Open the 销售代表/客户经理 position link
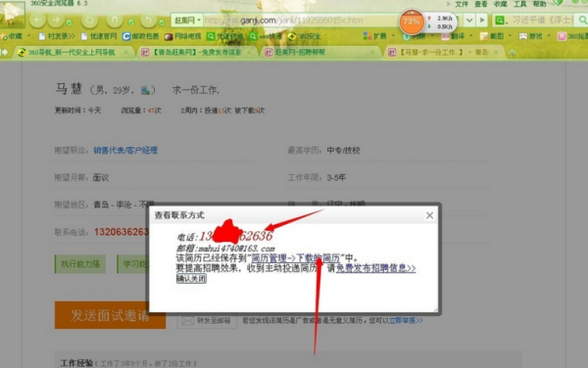This screenshot has width=588, height=368. click(125, 151)
